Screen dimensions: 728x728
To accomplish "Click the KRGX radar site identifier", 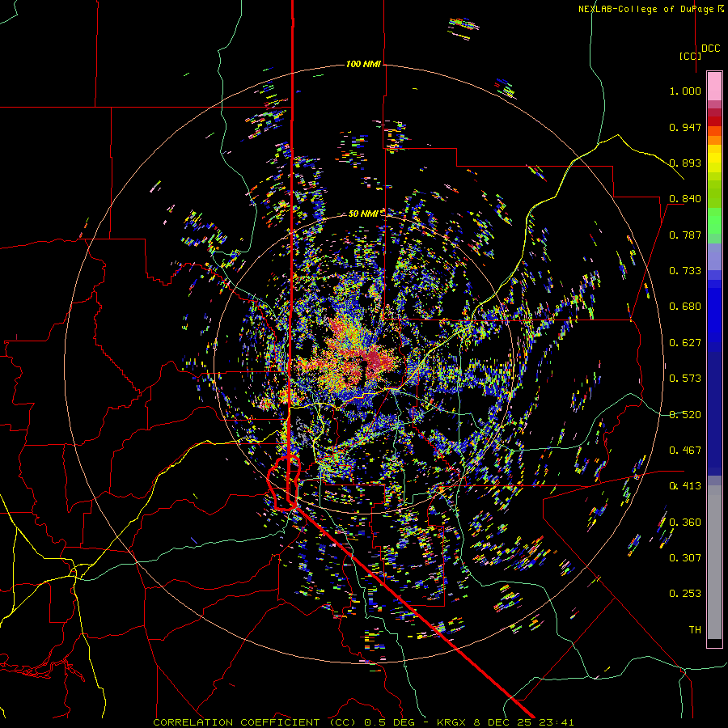I will (453, 722).
